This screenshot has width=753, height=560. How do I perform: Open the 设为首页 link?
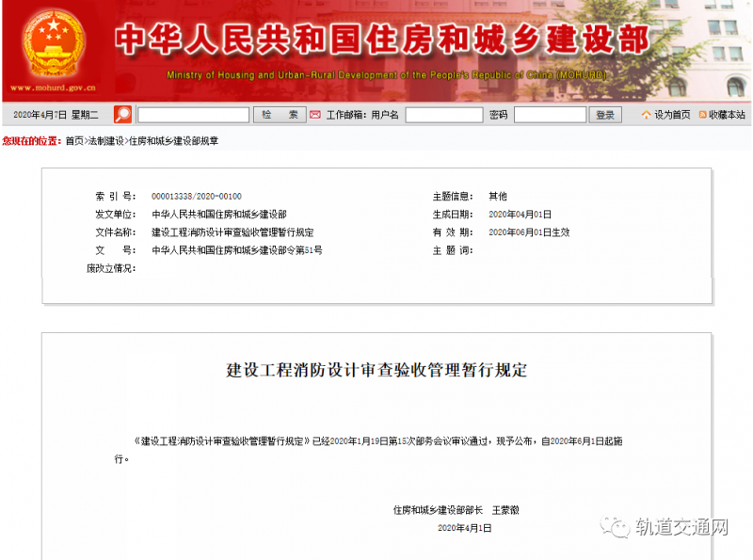click(x=672, y=115)
